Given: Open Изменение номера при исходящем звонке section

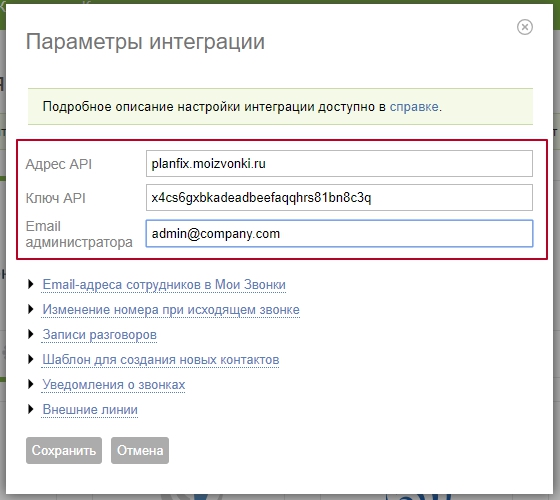Looking at the screenshot, I should [171, 310].
